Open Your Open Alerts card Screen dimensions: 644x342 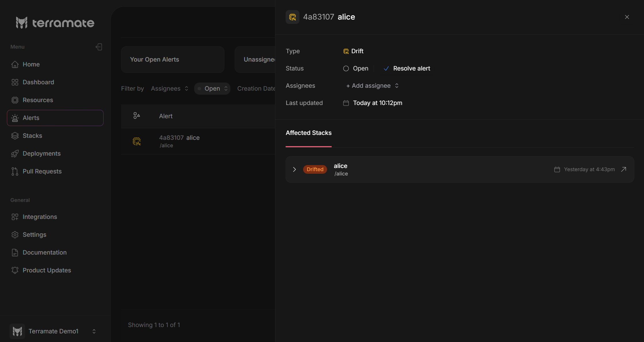pyautogui.click(x=172, y=60)
